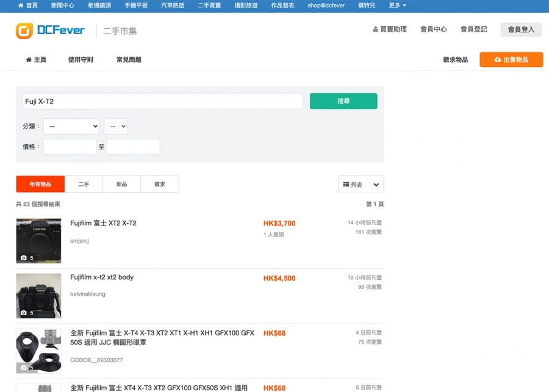Switch to the 新品 tab

121,184
